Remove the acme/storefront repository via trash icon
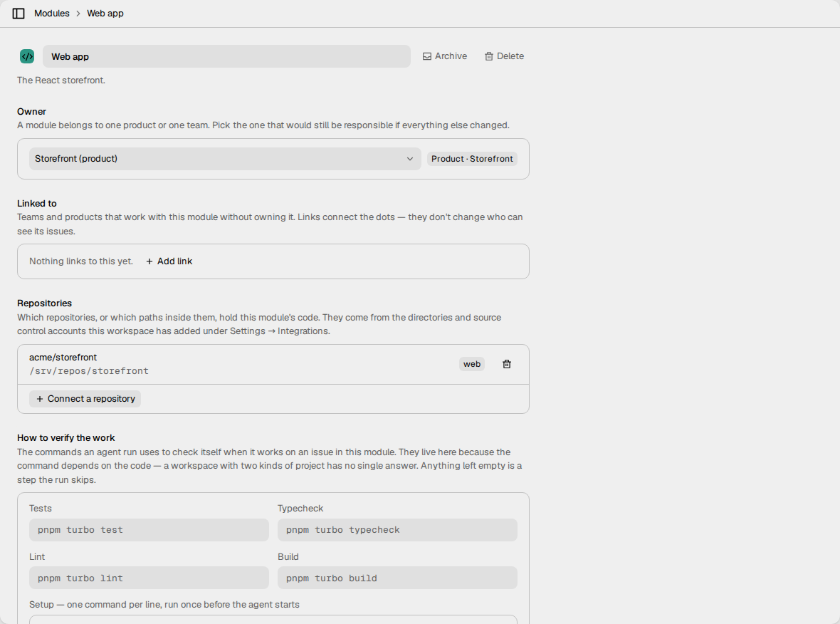The width and height of the screenshot is (840, 624). click(x=507, y=364)
